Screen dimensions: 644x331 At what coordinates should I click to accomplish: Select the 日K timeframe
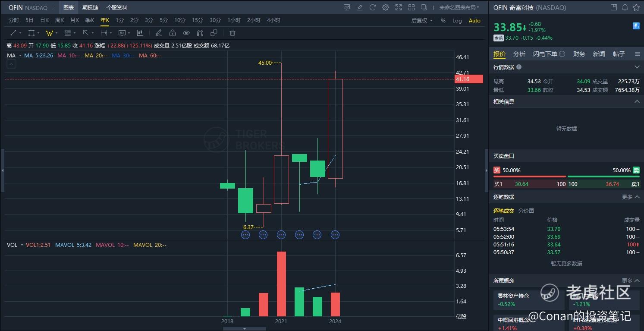(44, 20)
